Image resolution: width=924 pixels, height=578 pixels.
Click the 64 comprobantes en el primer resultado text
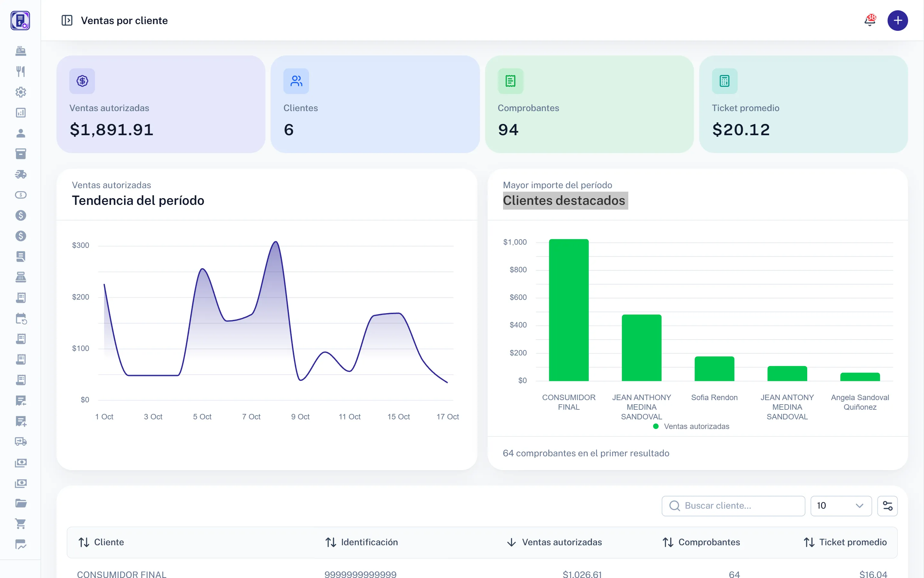click(586, 453)
